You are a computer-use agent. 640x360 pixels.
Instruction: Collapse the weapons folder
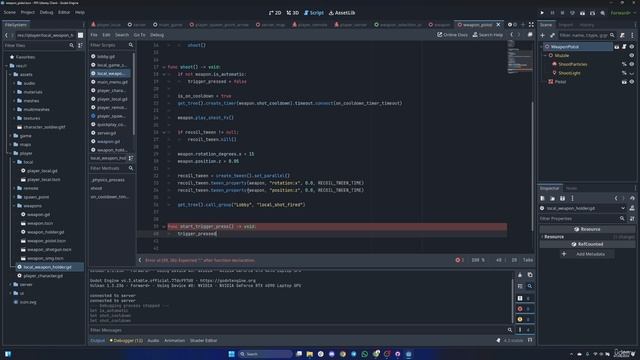pyautogui.click(x=14, y=206)
